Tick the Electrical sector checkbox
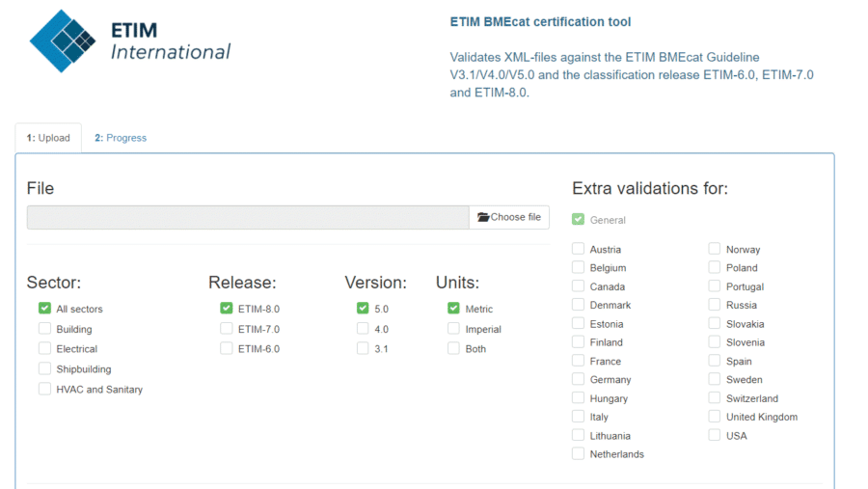 (44, 349)
